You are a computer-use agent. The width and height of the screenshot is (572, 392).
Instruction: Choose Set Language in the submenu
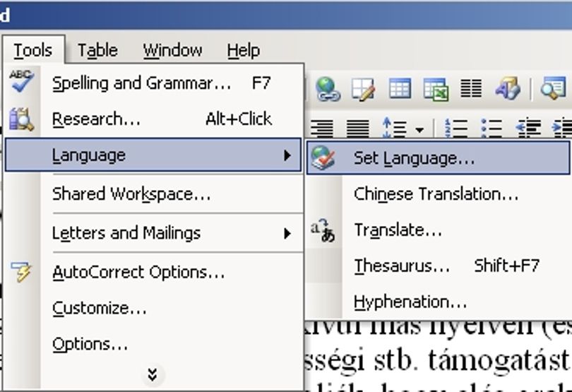[x=439, y=158]
